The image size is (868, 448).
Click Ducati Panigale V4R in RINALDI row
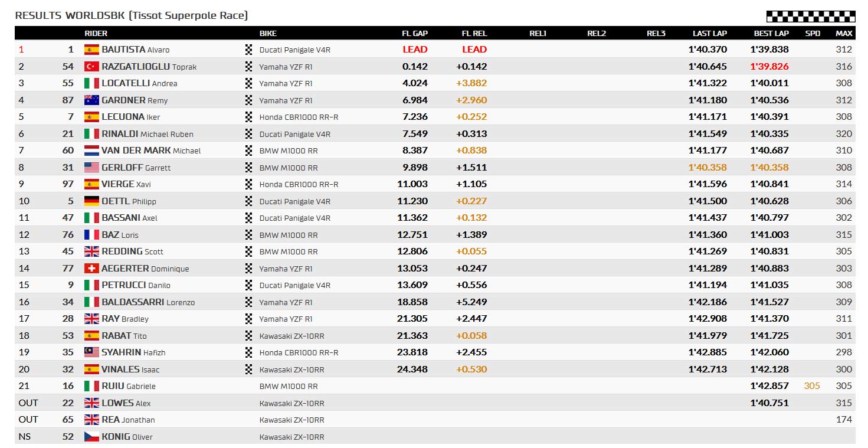pos(295,134)
